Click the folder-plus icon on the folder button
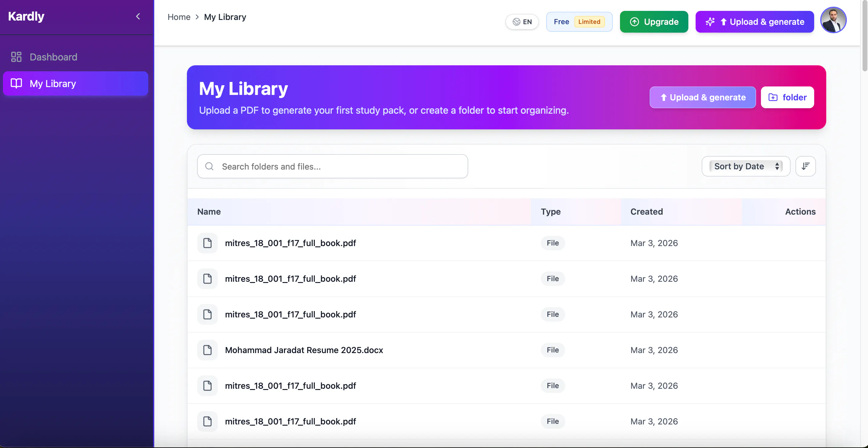Viewport: 868px width, 448px height. click(773, 97)
